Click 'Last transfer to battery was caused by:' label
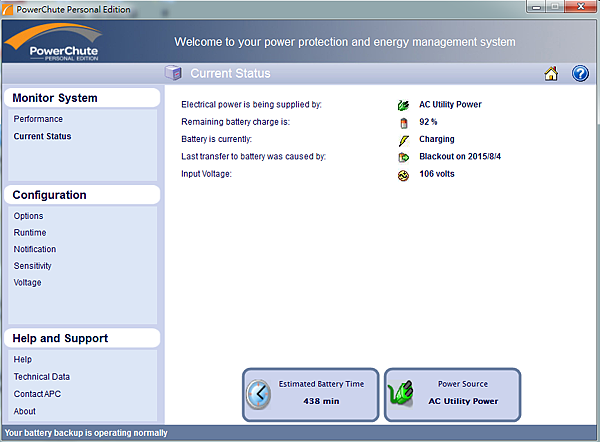 point(254,157)
